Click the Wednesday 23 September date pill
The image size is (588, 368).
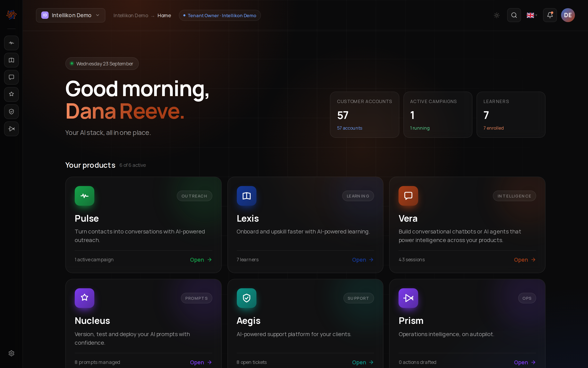pyautogui.click(x=102, y=64)
